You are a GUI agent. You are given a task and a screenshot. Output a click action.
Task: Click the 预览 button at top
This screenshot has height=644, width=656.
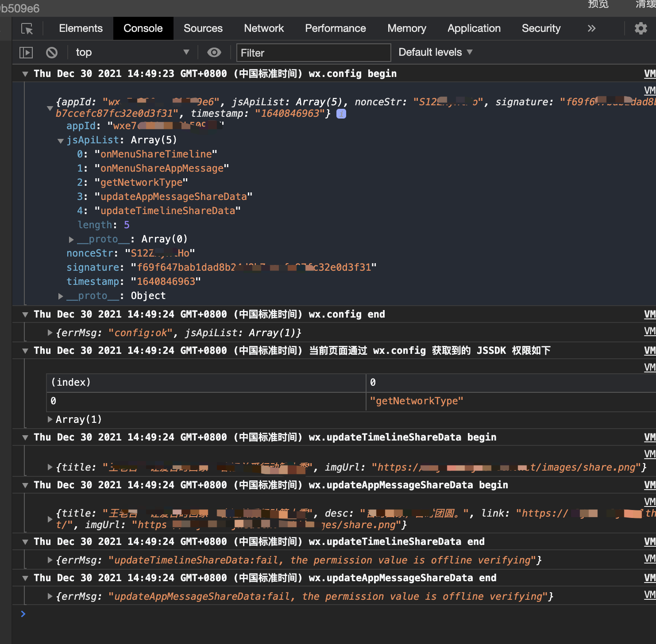[598, 4]
